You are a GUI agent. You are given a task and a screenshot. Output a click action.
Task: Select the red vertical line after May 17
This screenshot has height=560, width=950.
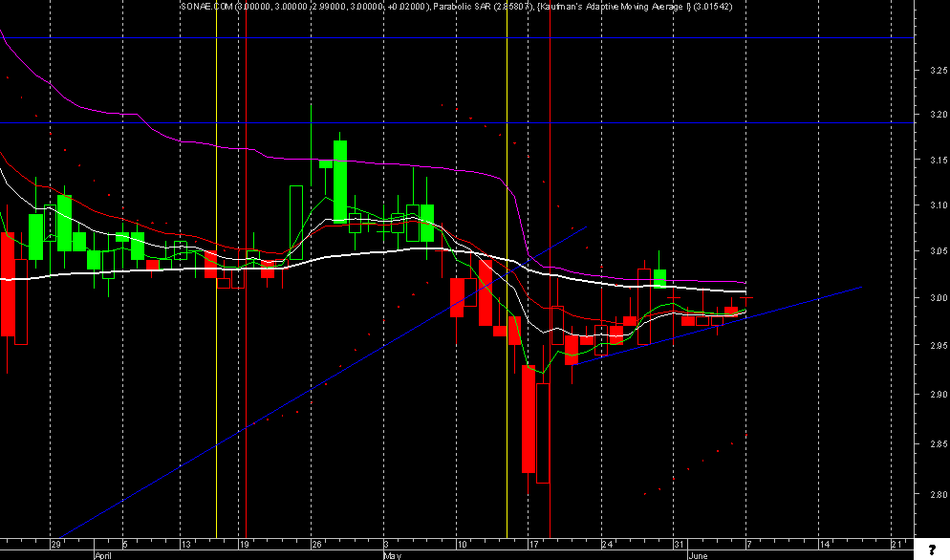click(x=551, y=269)
